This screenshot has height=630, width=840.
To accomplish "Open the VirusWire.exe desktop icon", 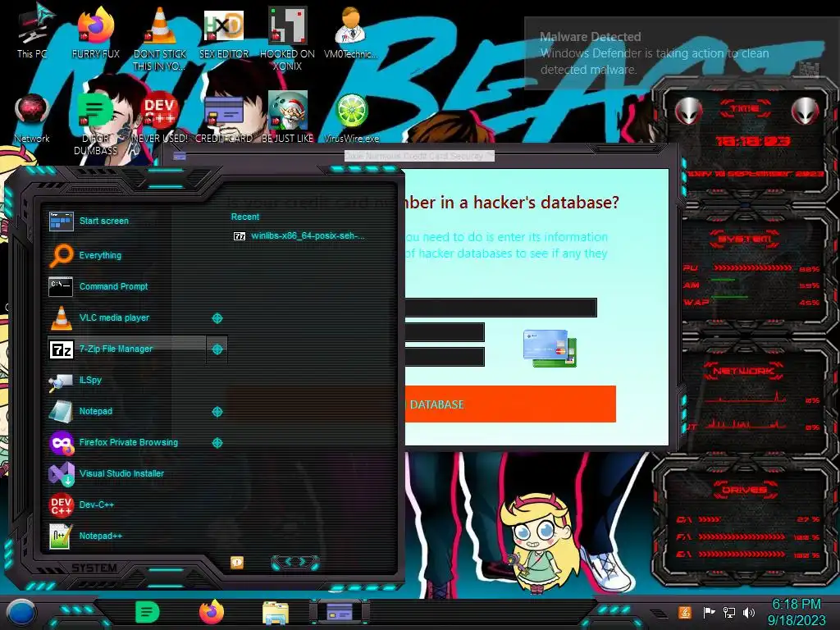I will [351, 118].
